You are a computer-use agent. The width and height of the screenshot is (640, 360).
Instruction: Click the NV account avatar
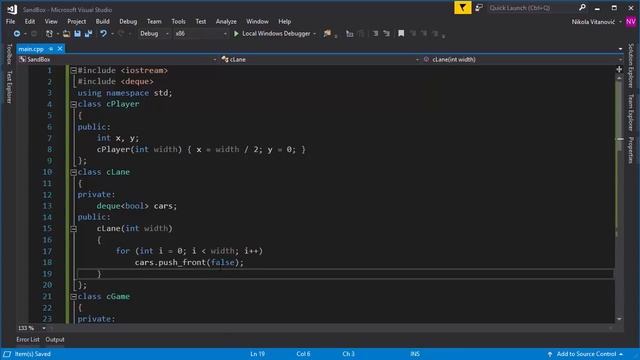pyautogui.click(x=631, y=22)
